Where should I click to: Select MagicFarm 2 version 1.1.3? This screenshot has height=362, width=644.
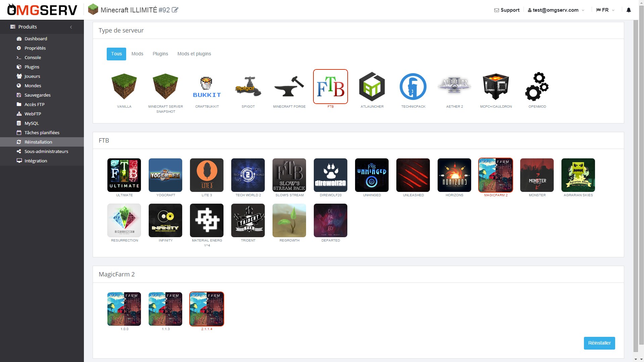coord(165,309)
